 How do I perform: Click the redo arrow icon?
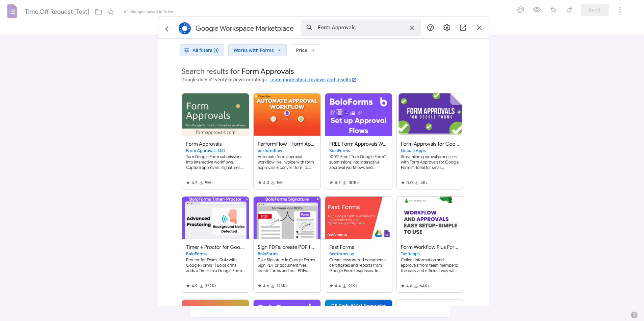569,10
